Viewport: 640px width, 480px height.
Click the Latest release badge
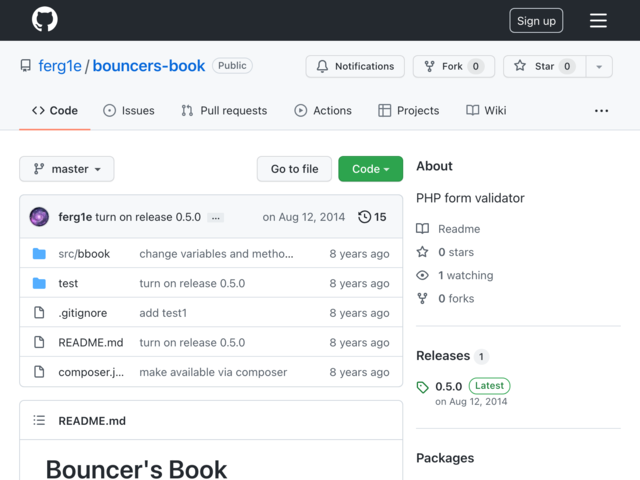tap(489, 386)
